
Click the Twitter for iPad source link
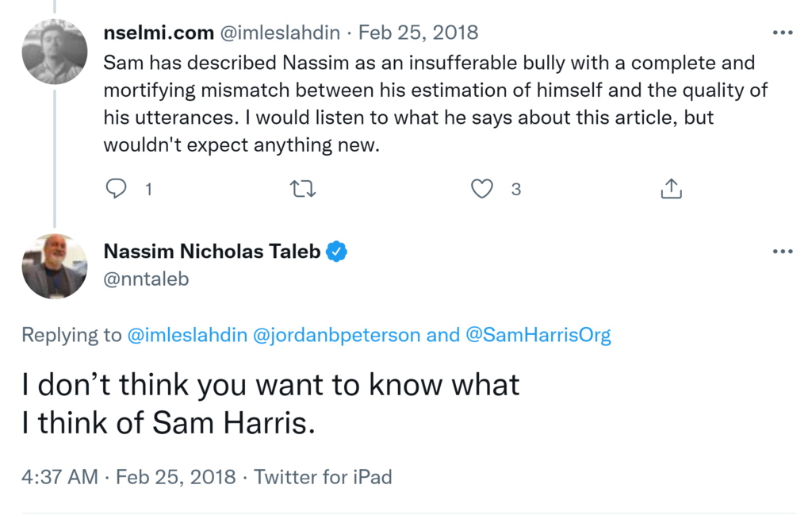pyautogui.click(x=323, y=477)
